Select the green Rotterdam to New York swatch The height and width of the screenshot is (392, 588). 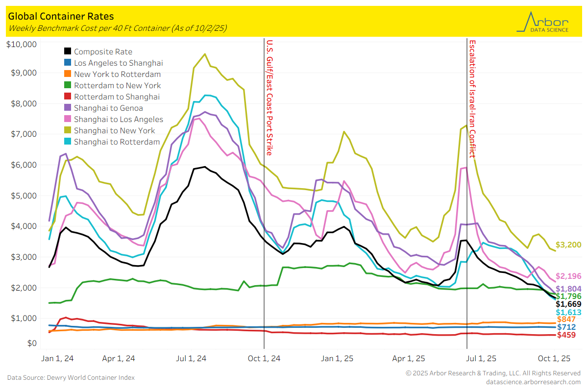(68, 85)
